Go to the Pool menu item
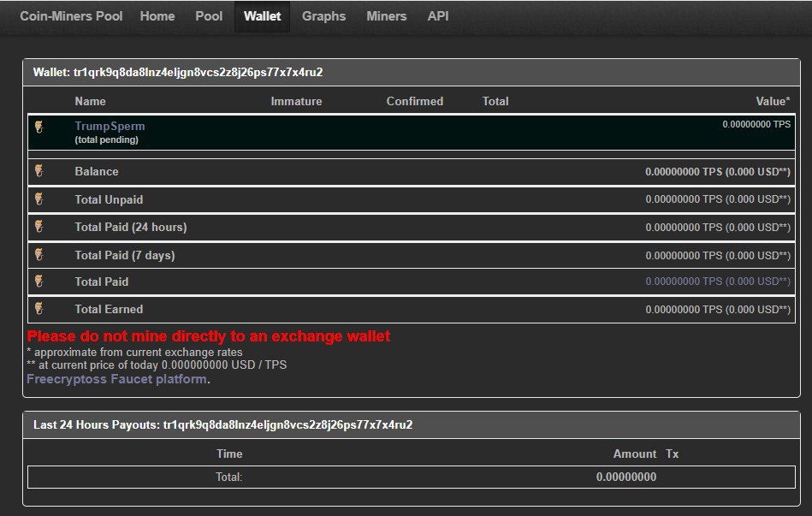 click(x=209, y=16)
